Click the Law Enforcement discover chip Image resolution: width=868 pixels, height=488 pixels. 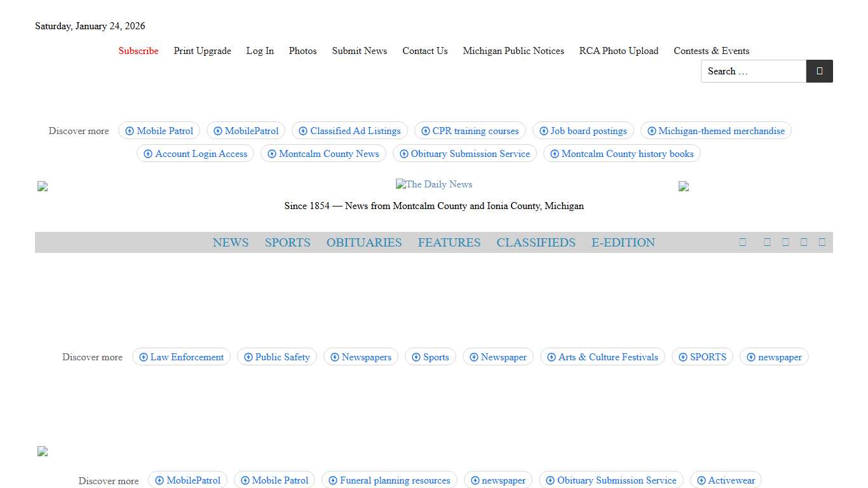pos(181,357)
